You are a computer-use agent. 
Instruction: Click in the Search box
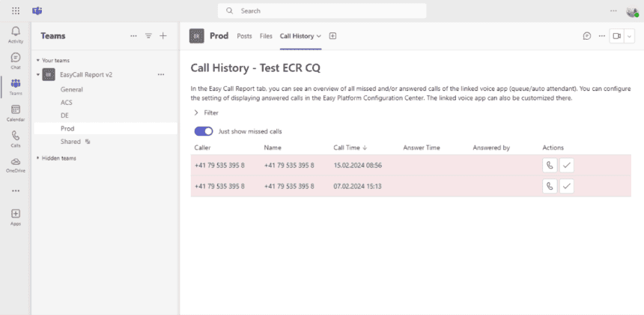click(x=322, y=10)
